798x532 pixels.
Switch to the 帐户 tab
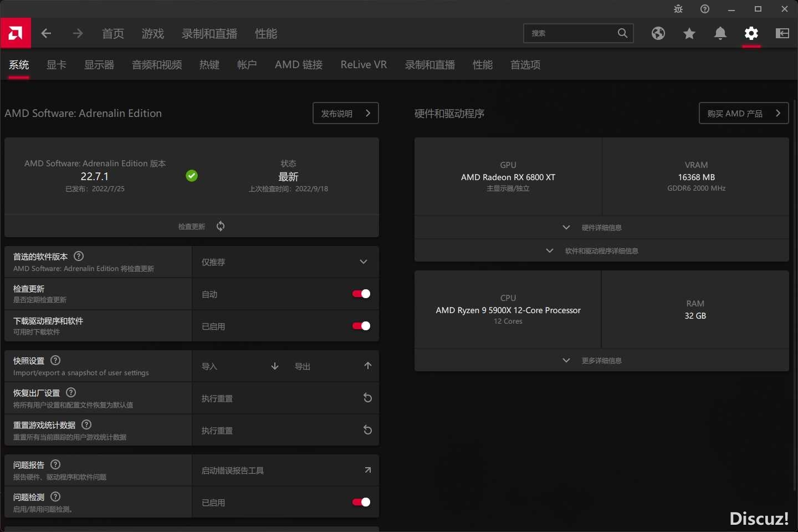click(x=247, y=65)
